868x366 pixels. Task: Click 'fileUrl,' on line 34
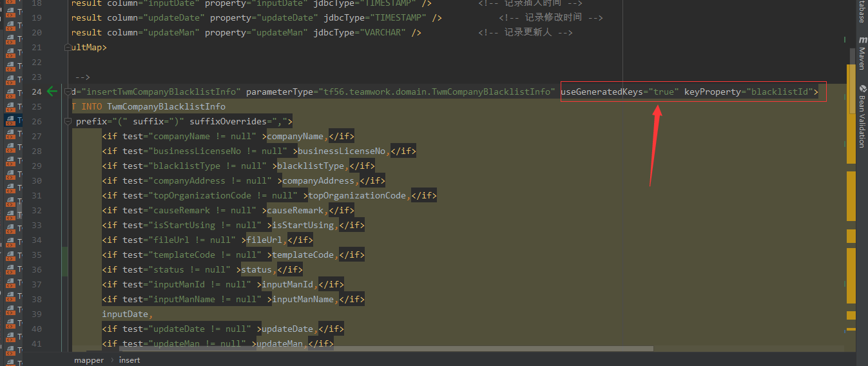pos(267,240)
